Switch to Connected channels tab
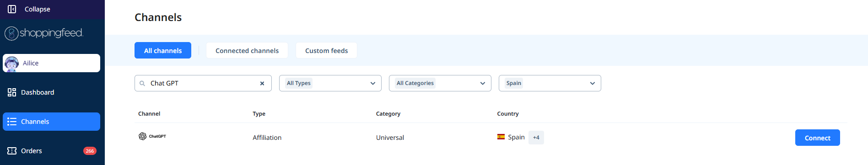 click(x=247, y=50)
